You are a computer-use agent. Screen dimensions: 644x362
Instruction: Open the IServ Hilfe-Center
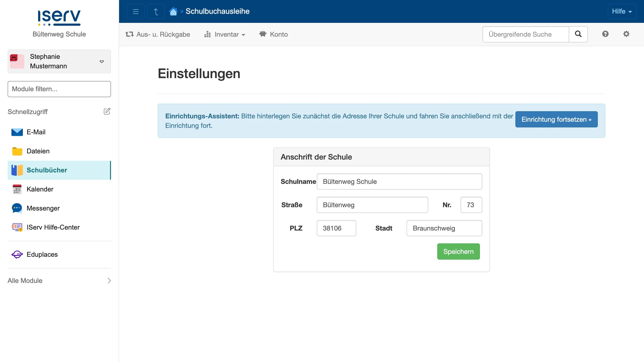coord(53,227)
